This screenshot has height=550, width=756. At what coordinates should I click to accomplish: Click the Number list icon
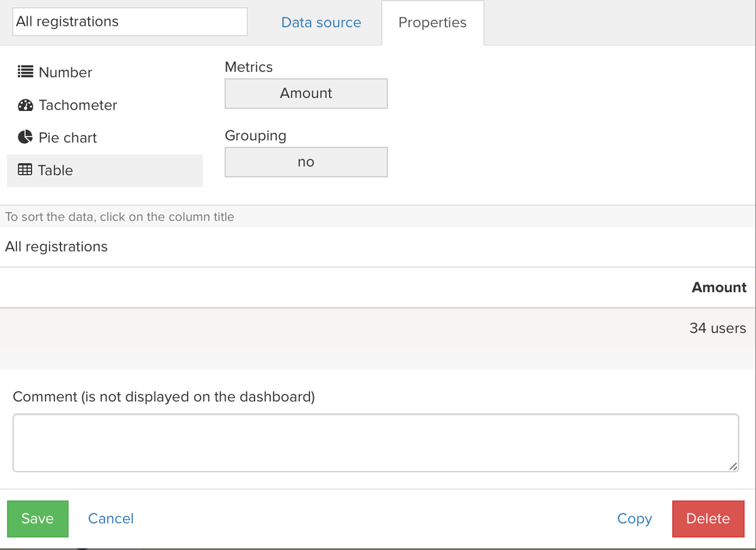tap(25, 72)
